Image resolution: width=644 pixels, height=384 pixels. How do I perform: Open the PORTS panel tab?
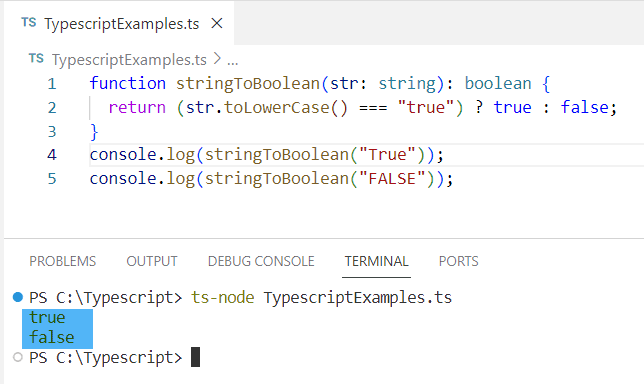tap(458, 261)
